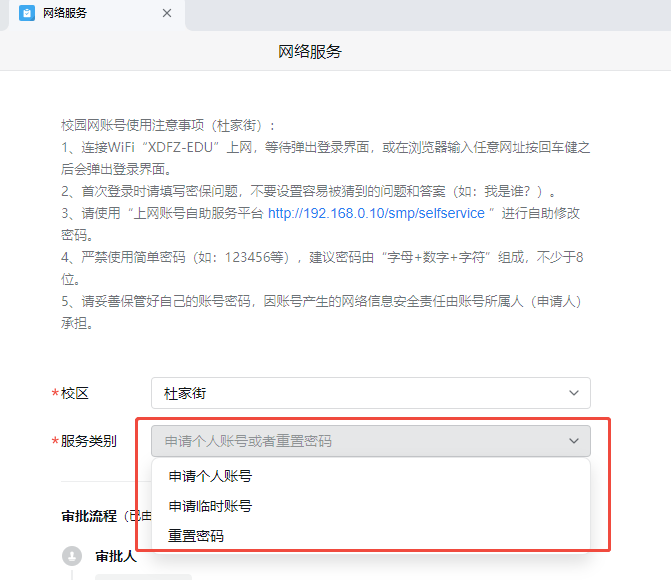
Task: Click the chevron arrow in 服务类别 field
Action: click(x=573, y=441)
